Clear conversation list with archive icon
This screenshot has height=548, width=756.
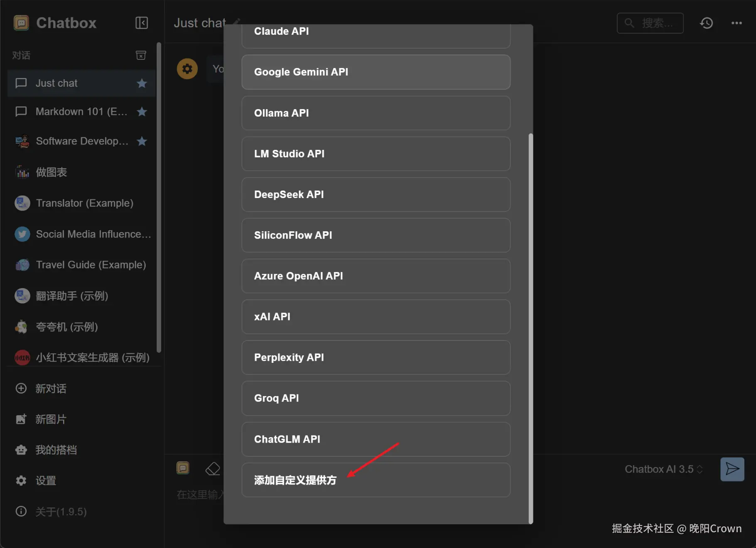[x=141, y=55]
